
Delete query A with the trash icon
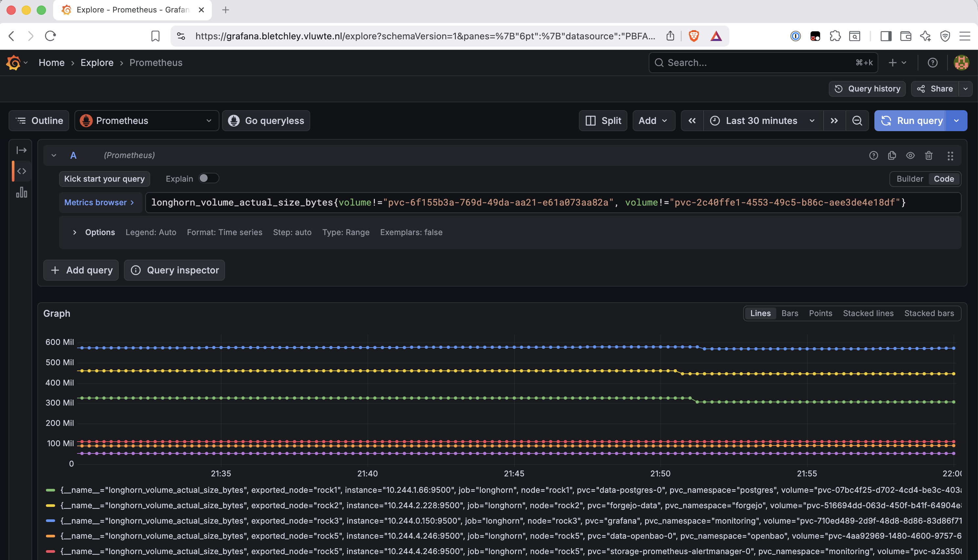(929, 155)
